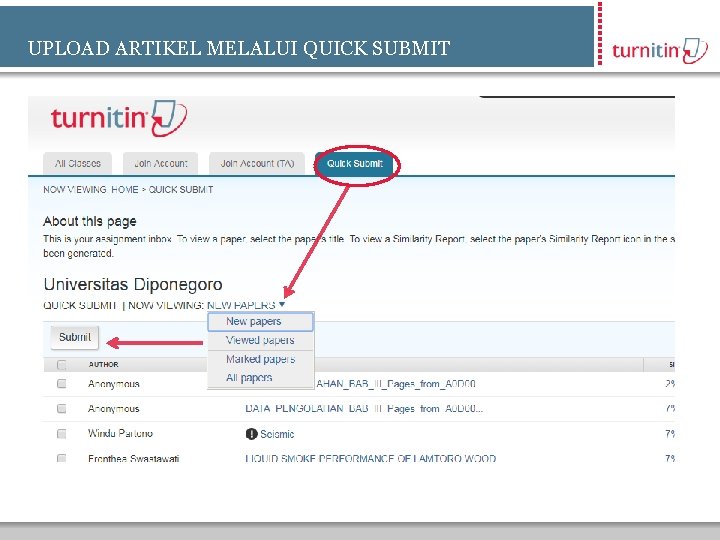The height and width of the screenshot is (540, 720).
Task: Click author name Eronthea Swastawati
Action: (x=134, y=458)
